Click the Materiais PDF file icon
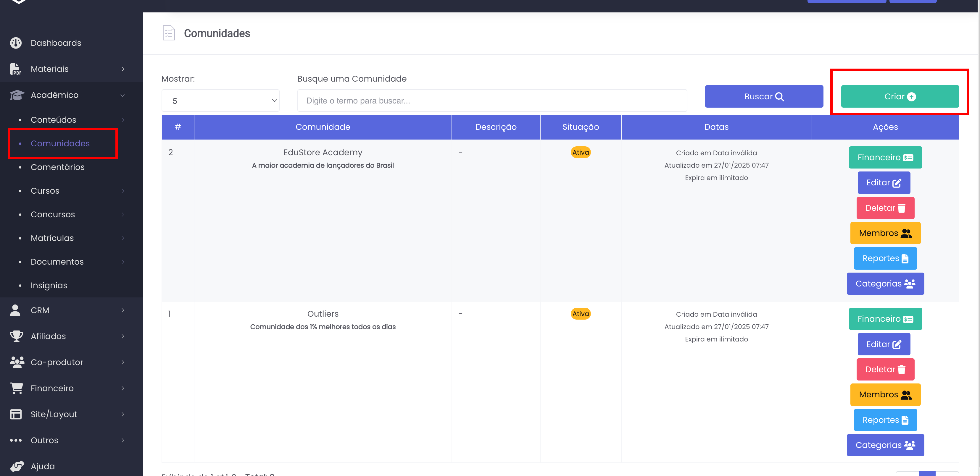The image size is (980, 476). pos(15,69)
